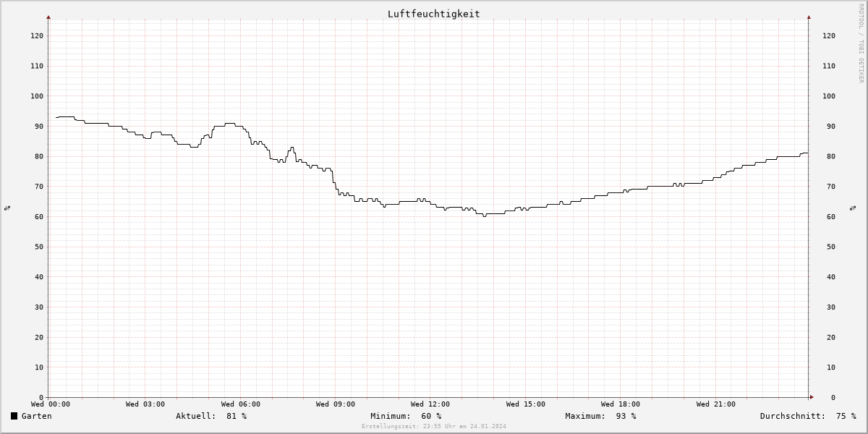Click the Wed 18:00 time label

tap(621, 404)
